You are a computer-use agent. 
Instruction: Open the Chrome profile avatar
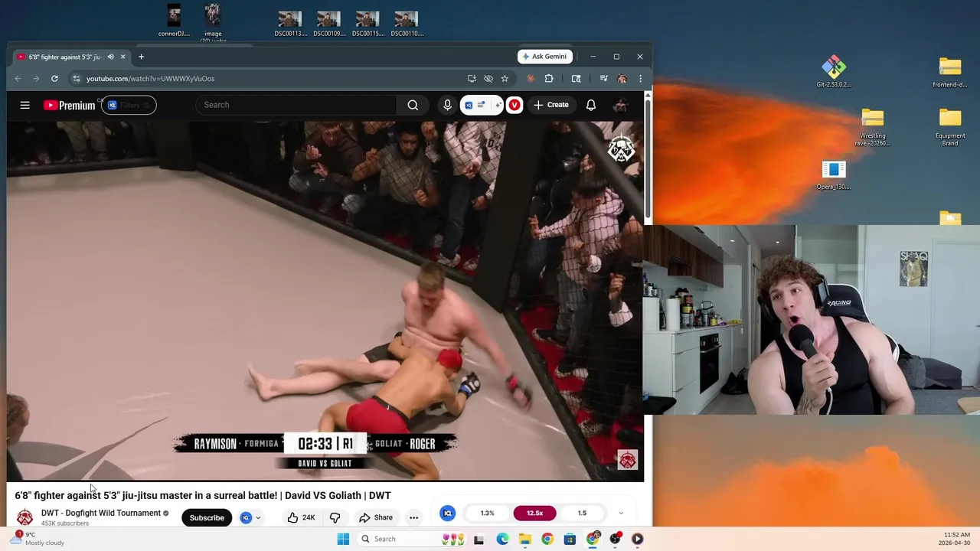622,78
